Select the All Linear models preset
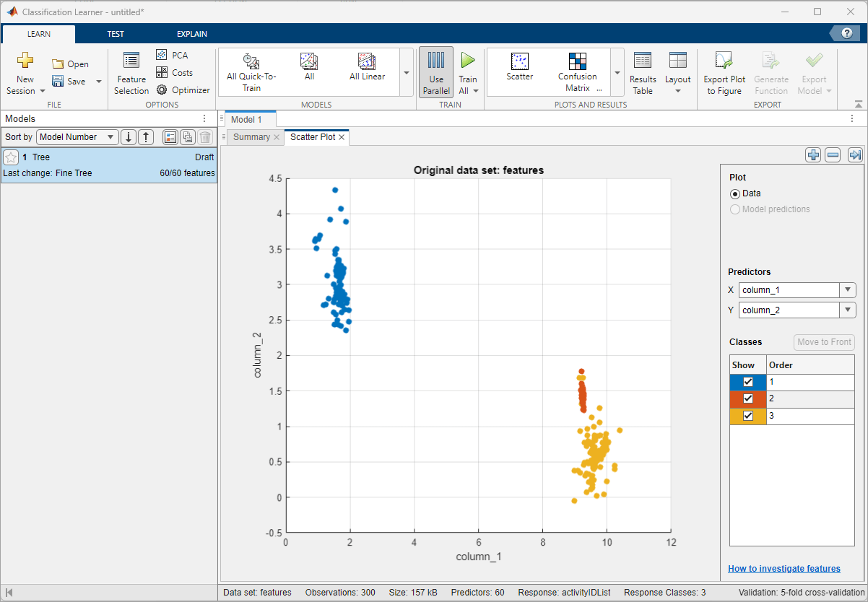Screen dimensions: 868x602 coord(367,71)
